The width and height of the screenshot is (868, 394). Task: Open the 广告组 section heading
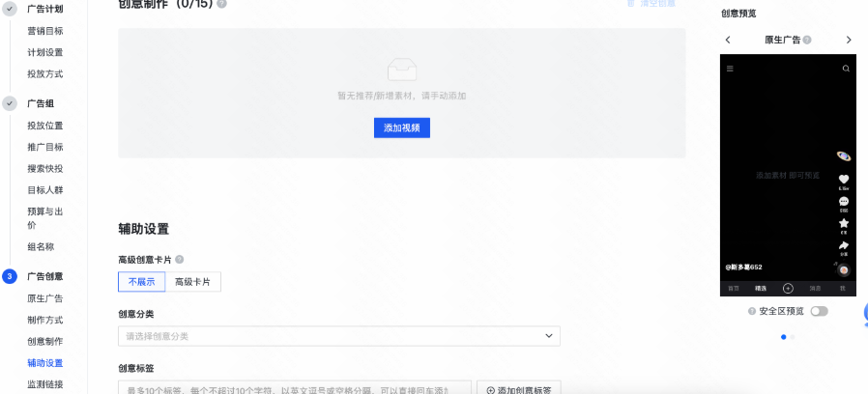click(41, 103)
